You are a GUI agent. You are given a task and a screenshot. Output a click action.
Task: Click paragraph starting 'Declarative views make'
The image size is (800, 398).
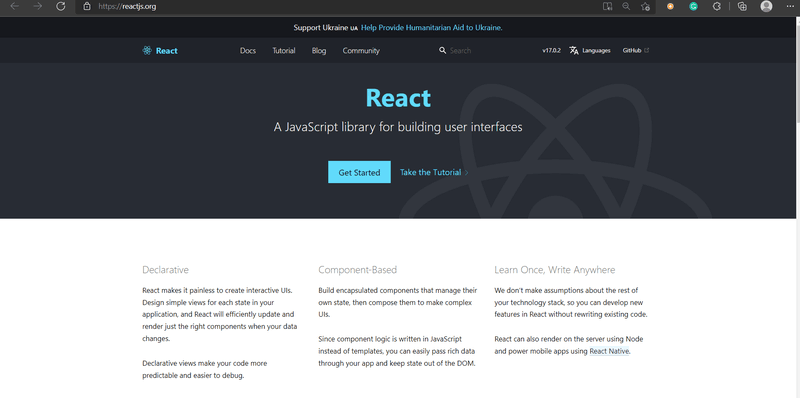(x=205, y=369)
